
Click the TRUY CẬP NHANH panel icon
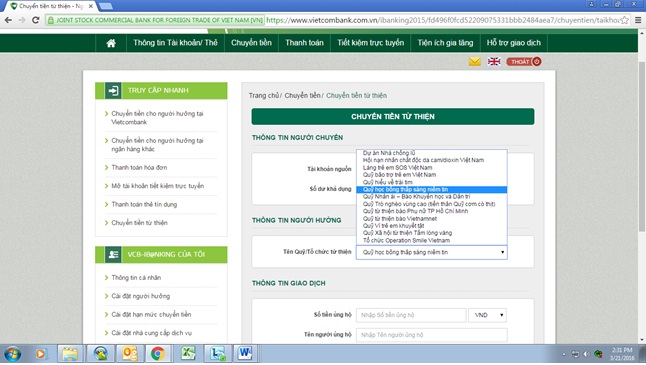113,91
